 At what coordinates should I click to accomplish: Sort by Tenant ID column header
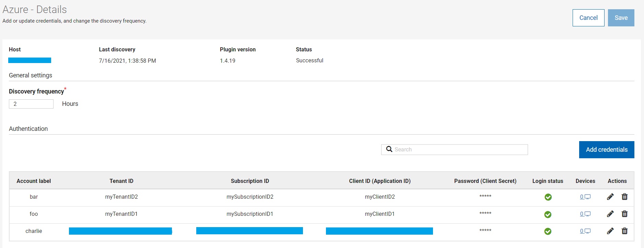[x=121, y=181]
